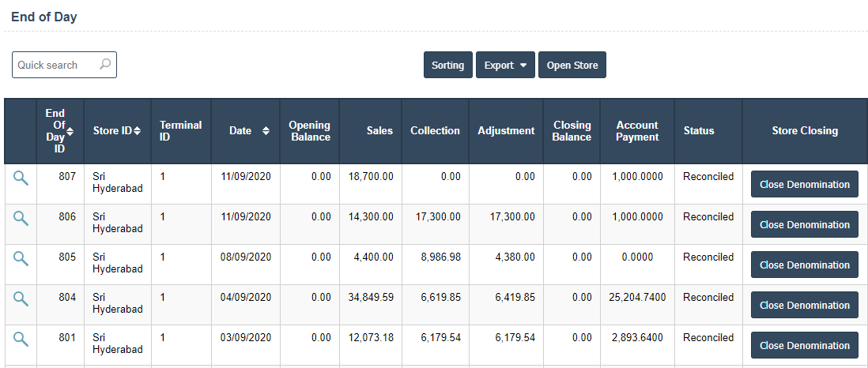The width and height of the screenshot is (868, 368).
Task: Expand the Export dropdown menu
Action: click(505, 66)
